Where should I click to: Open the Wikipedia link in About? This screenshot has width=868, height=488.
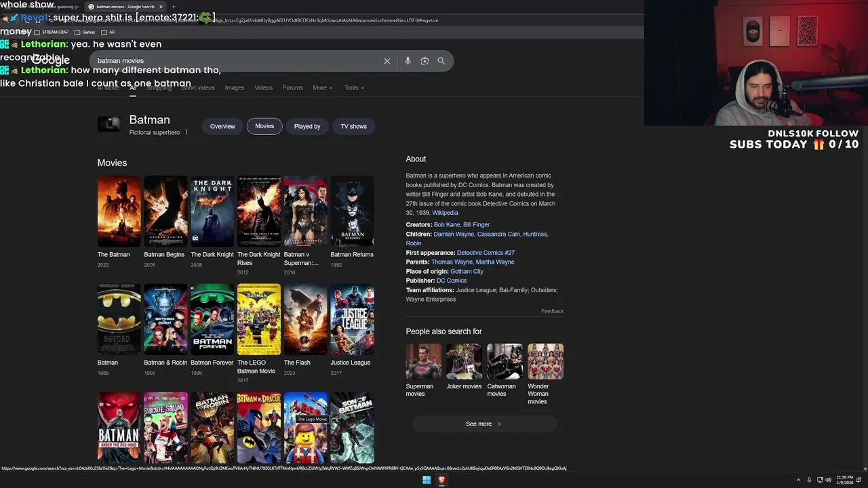(445, 213)
